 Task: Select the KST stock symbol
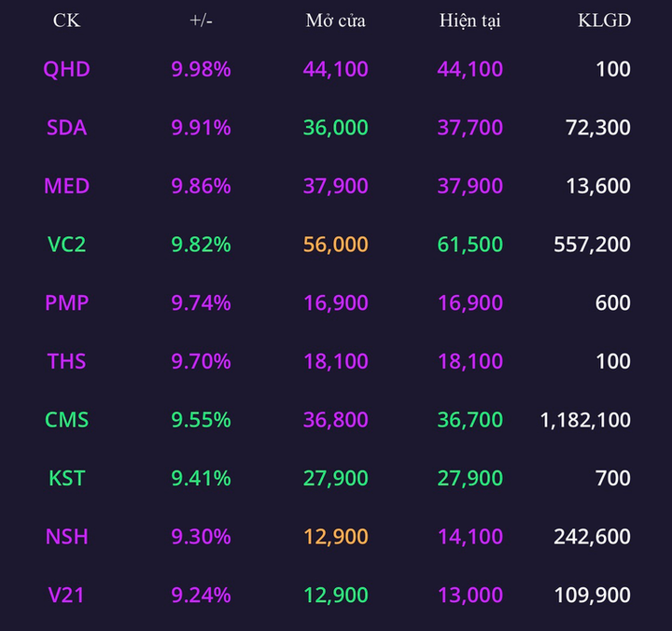(x=67, y=478)
